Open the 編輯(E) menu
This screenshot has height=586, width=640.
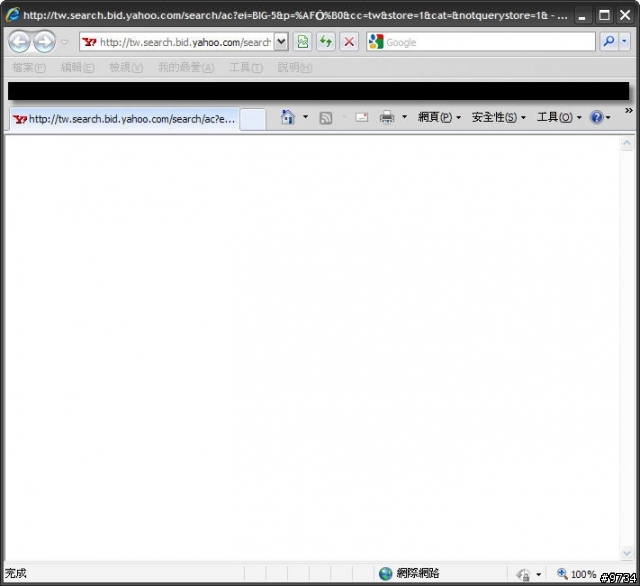[x=78, y=67]
